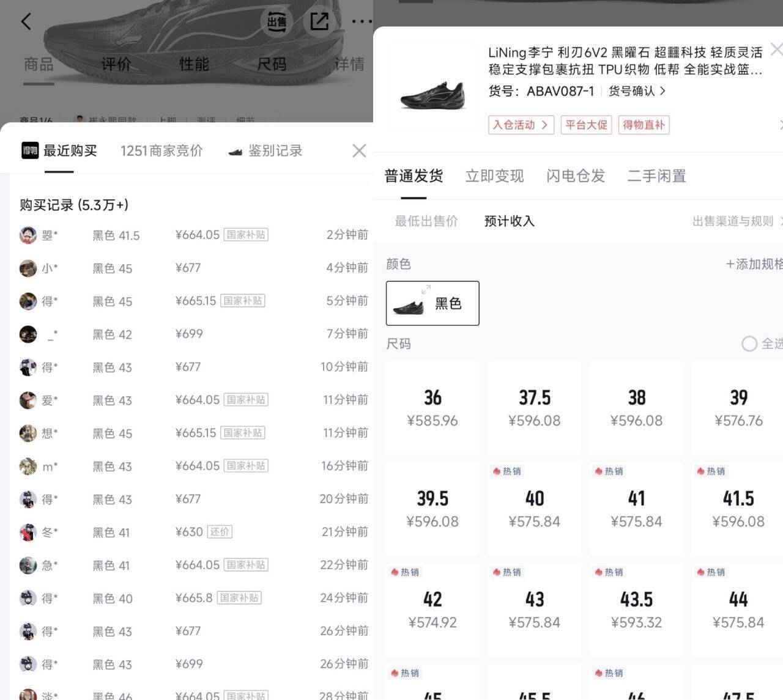Select the 黑色 color option
The image size is (783, 700).
coord(432,303)
